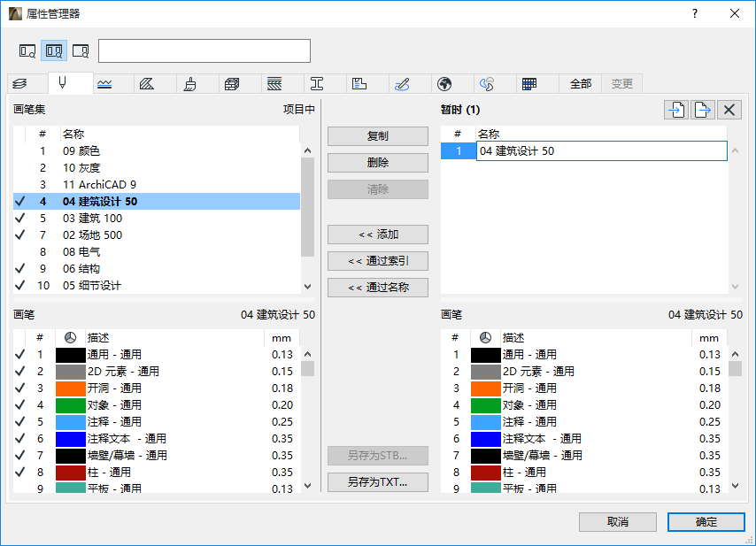Toggle checkmark for pen 1 通用 - 通用
Screen dimensions: 756x546
click(19, 355)
